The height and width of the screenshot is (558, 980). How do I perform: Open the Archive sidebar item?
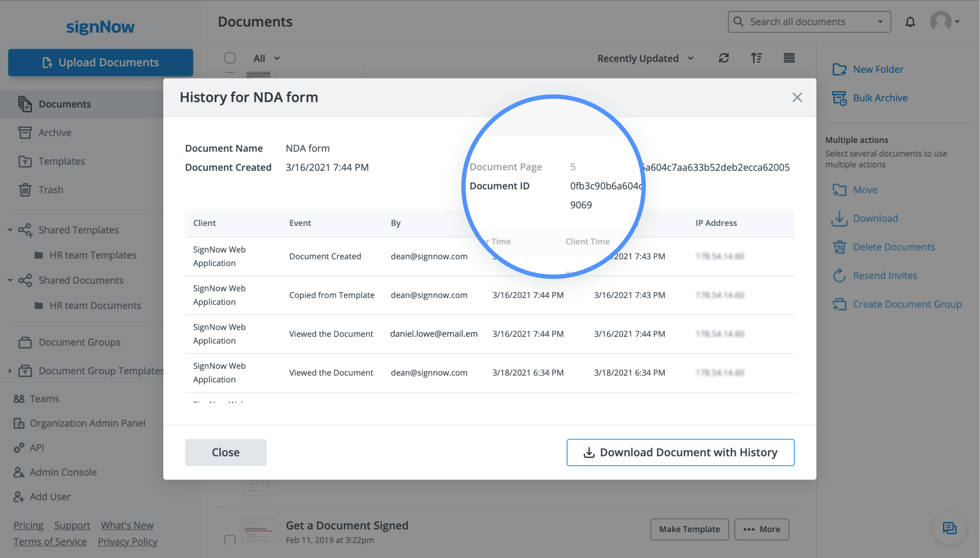(55, 133)
